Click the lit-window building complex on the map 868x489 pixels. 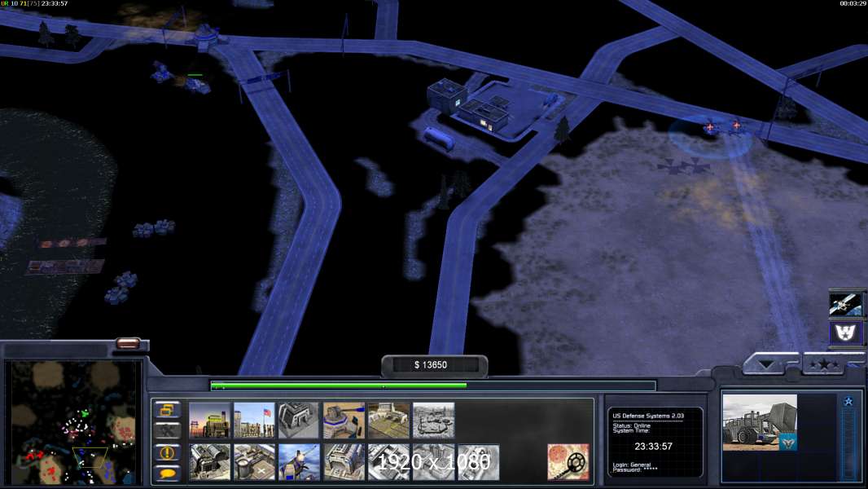pos(468,105)
